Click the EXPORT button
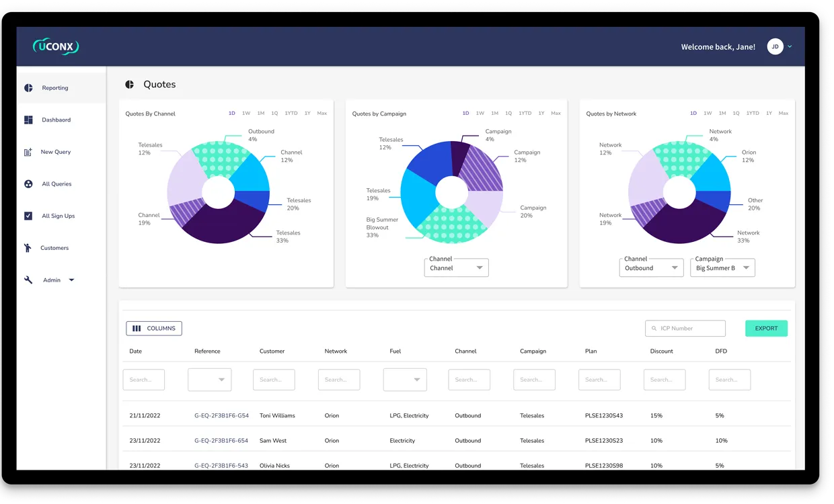This screenshot has width=834, height=504. pyautogui.click(x=766, y=329)
